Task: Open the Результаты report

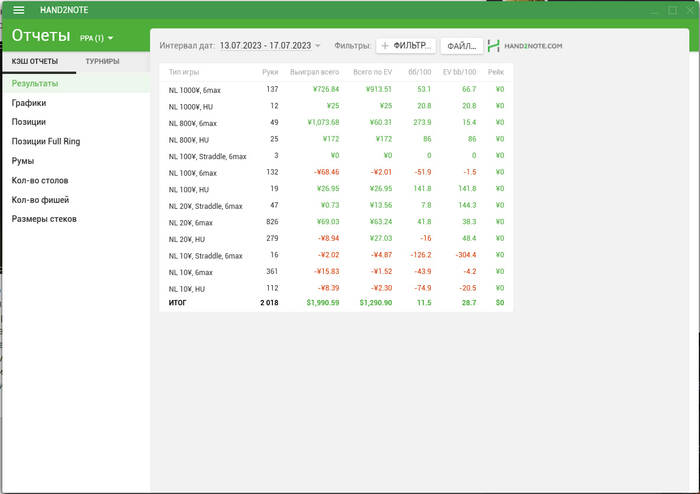Action: pos(76,83)
